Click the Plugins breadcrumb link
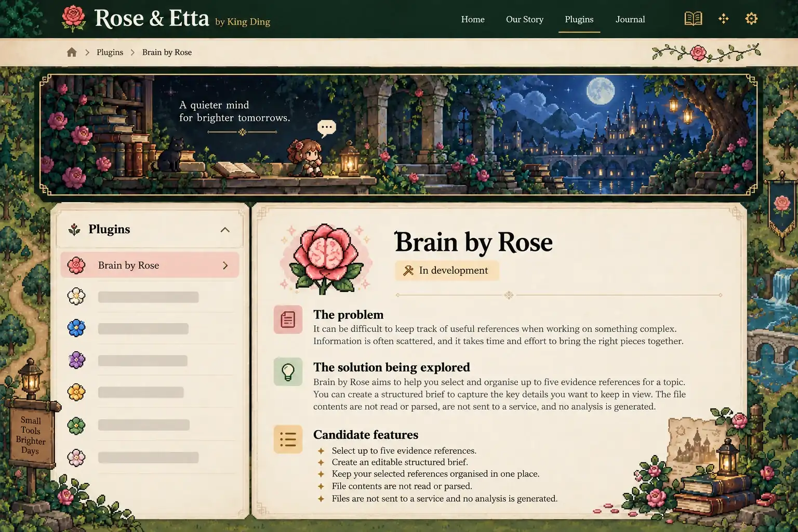Screen dimensions: 798x532 click(x=110, y=52)
